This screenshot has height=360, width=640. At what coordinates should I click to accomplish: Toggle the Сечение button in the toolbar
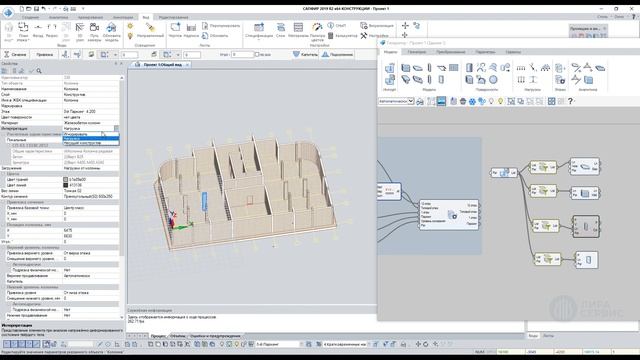16,54
